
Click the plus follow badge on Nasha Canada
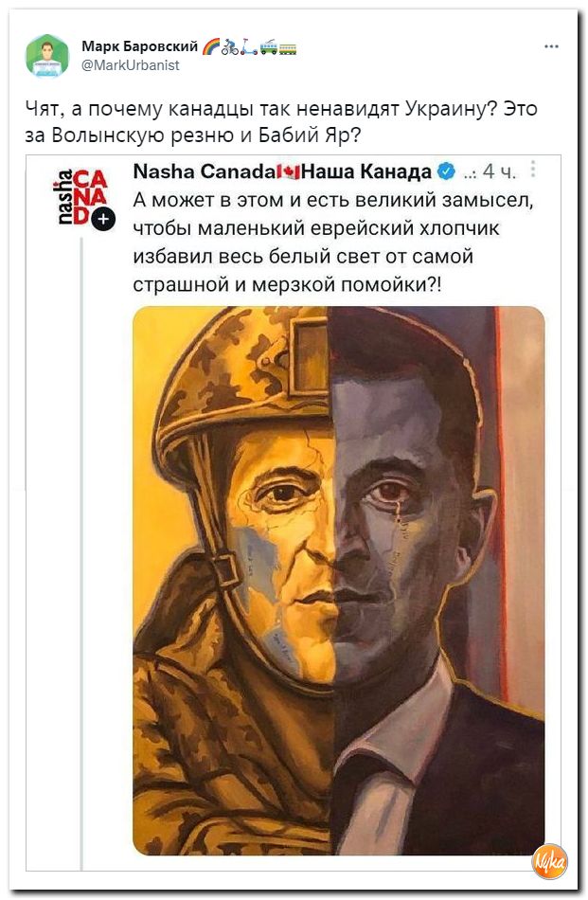pos(104,219)
